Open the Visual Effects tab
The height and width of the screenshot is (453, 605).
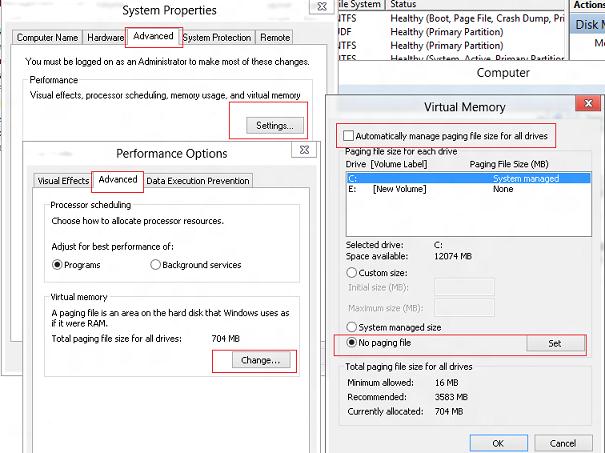63,181
